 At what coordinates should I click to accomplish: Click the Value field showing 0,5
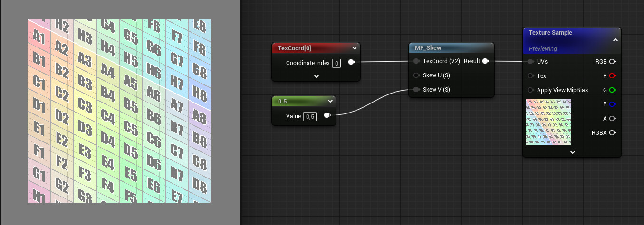click(x=310, y=116)
